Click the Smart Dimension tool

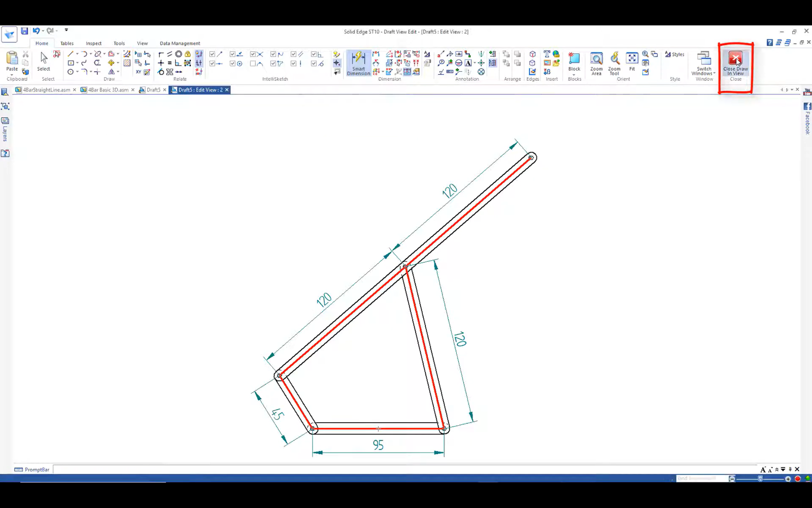point(358,63)
